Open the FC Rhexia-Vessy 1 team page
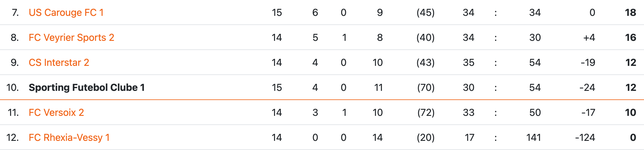 tap(69, 137)
